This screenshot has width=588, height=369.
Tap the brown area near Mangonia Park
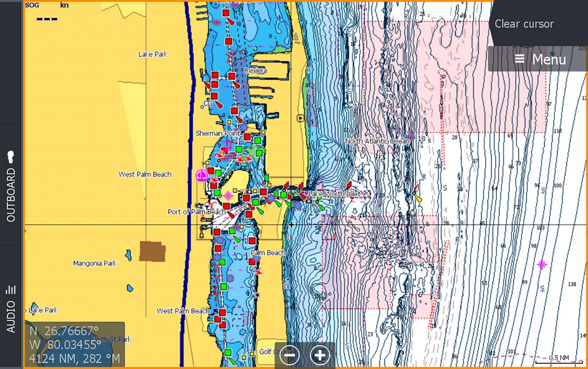152,251
